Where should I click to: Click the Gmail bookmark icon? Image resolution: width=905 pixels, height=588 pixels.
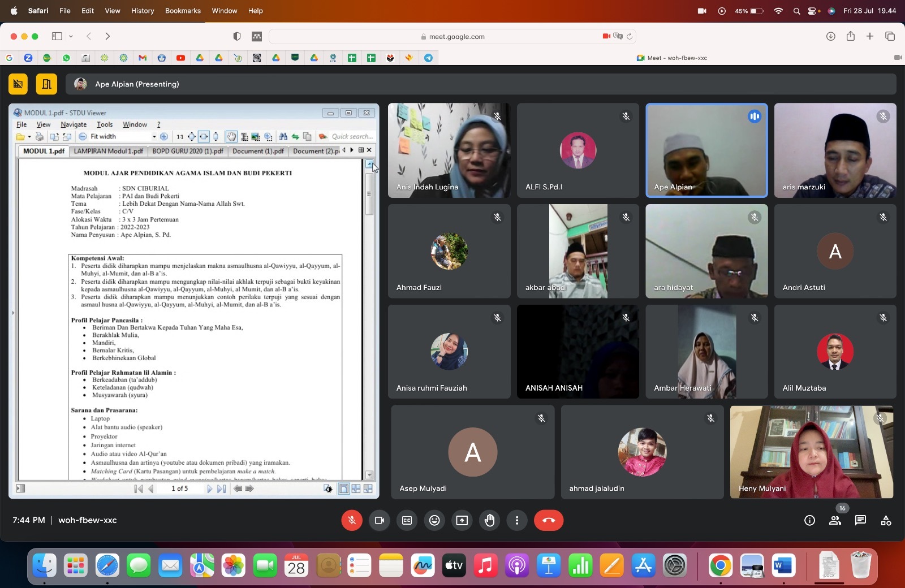[143, 58]
